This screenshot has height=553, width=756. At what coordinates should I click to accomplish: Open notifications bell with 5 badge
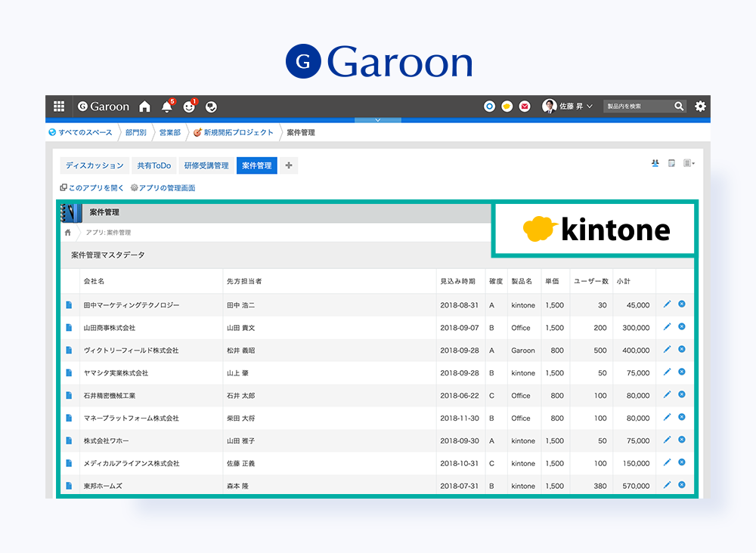[167, 107]
